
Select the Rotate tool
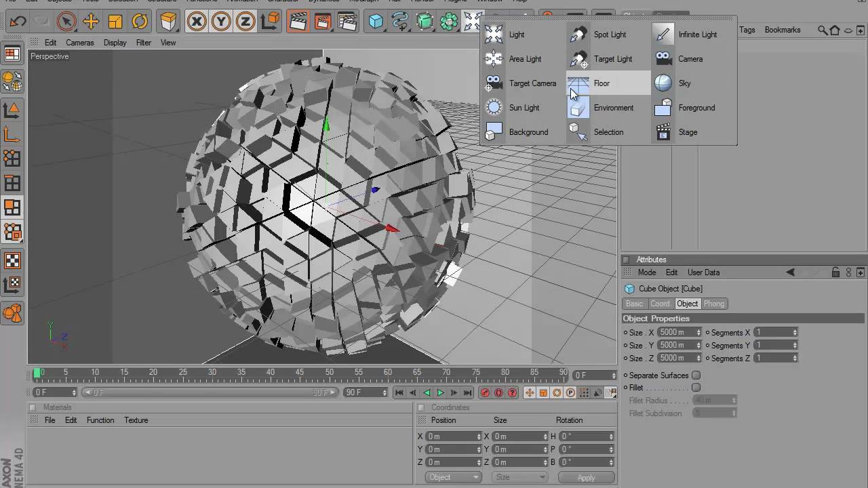[x=140, y=22]
